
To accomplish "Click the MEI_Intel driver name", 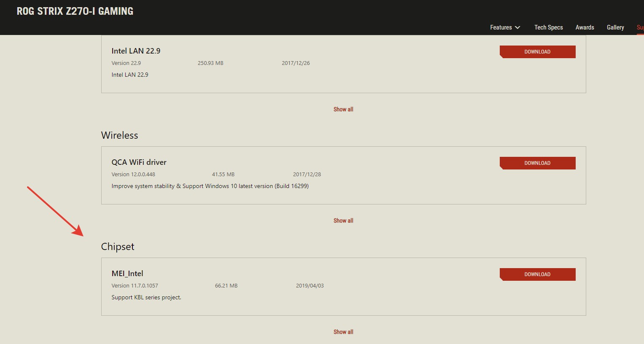I will (x=127, y=274).
